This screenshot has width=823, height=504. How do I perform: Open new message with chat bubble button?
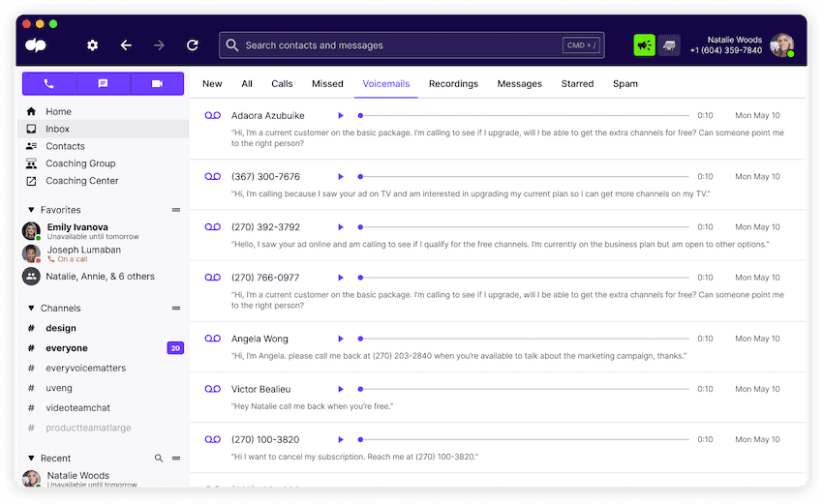(103, 84)
